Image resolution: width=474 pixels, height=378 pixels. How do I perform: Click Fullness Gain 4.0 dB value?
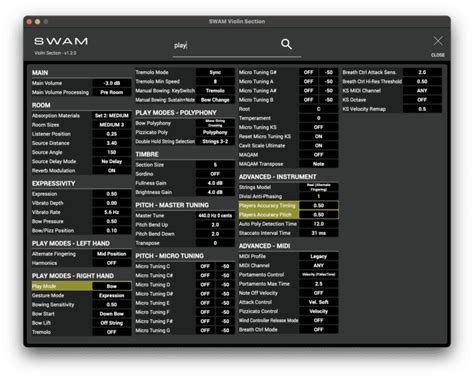pyautogui.click(x=215, y=183)
